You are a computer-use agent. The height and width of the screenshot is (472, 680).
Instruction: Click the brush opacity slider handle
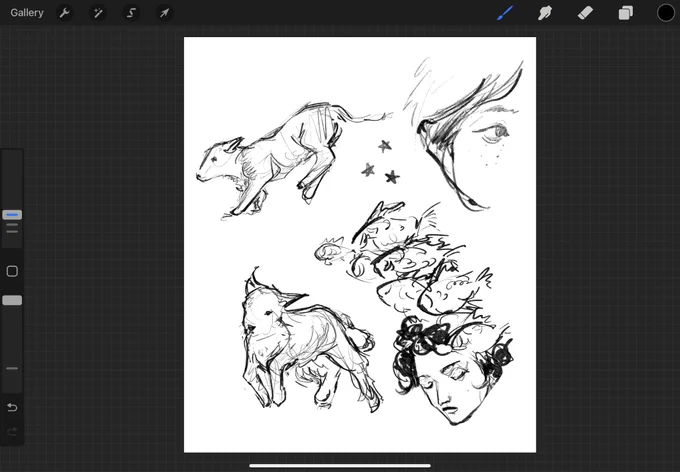pyautogui.click(x=12, y=300)
